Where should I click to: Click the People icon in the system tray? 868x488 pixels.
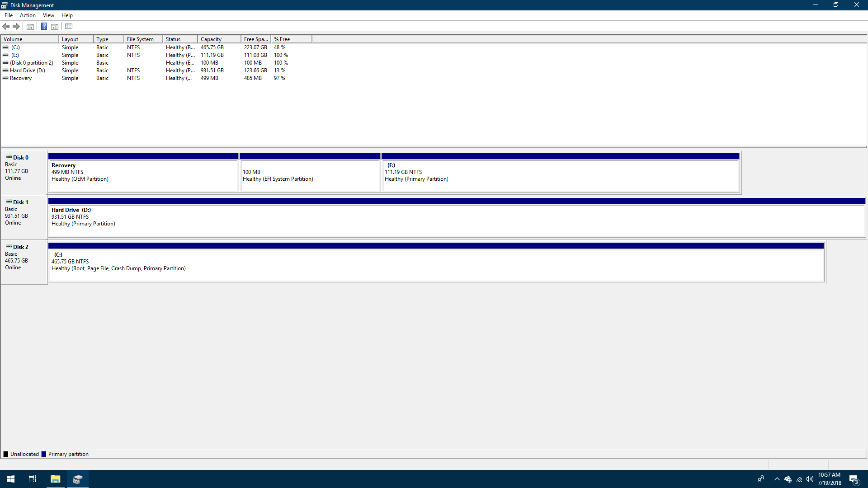point(761,479)
